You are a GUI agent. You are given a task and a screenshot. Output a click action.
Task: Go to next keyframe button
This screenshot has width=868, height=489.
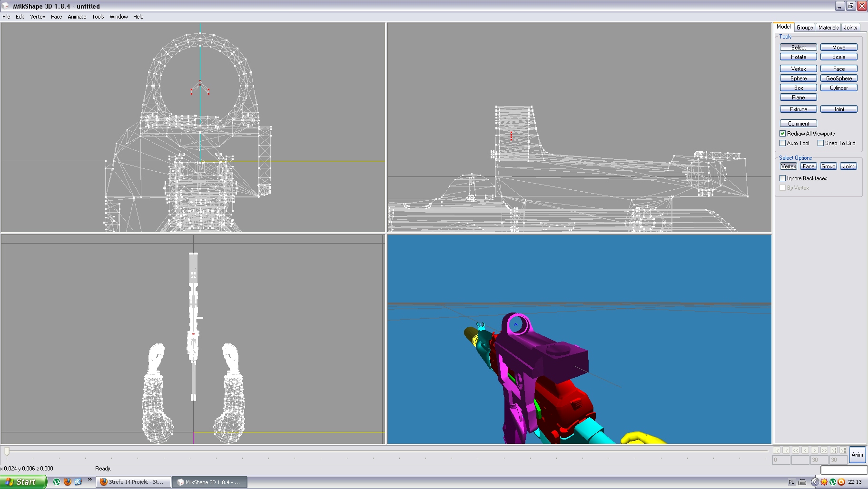[x=834, y=450]
